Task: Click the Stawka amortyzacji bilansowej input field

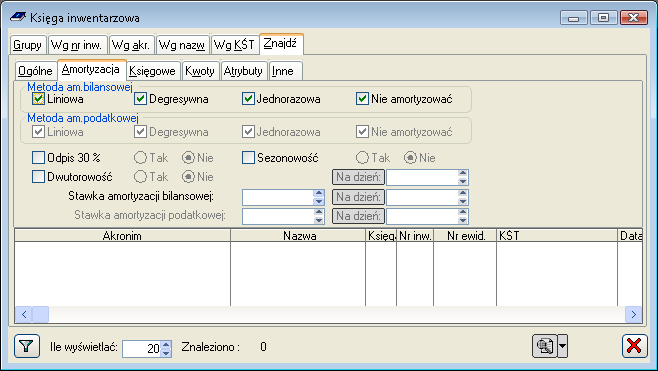Action: (278, 197)
